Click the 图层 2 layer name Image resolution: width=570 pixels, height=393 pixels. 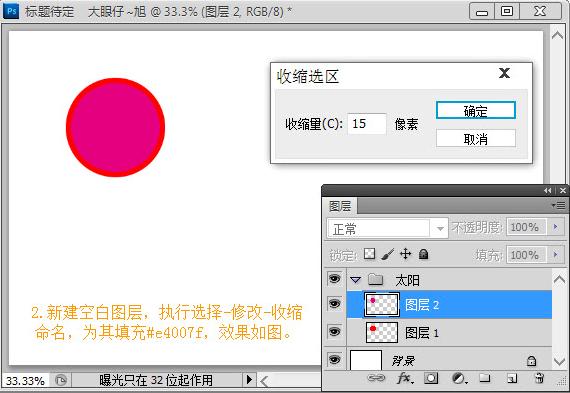coord(422,305)
